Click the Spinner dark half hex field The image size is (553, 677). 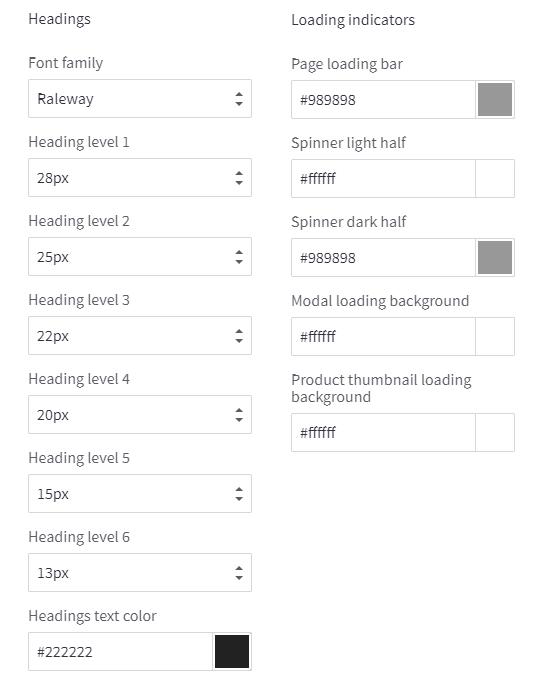coord(383,258)
